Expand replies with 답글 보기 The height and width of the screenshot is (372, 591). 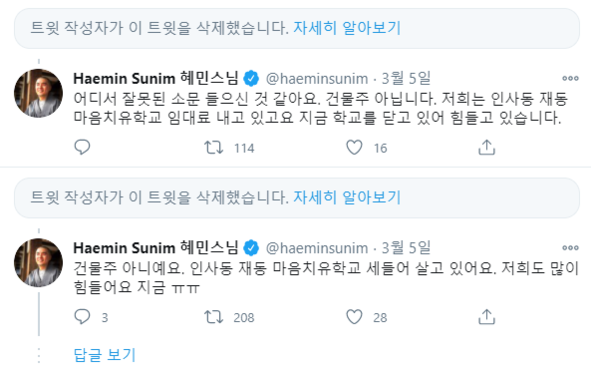click(x=104, y=355)
